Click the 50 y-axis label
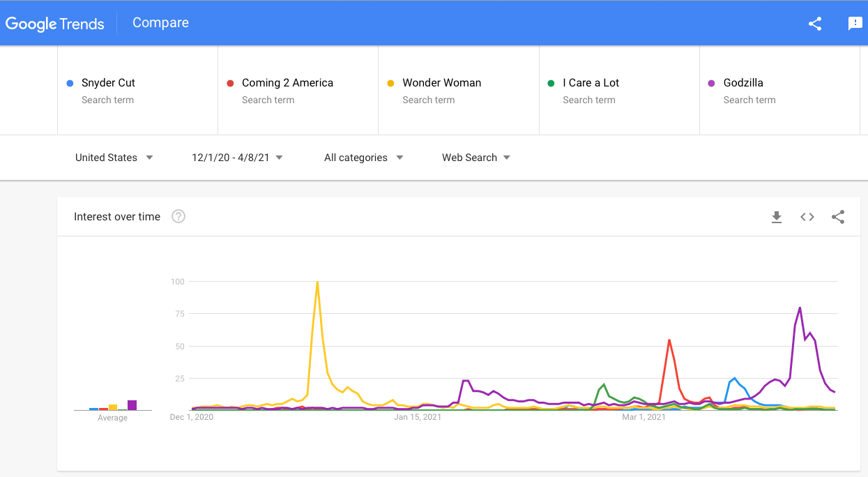The height and width of the screenshot is (477, 868). [180, 347]
